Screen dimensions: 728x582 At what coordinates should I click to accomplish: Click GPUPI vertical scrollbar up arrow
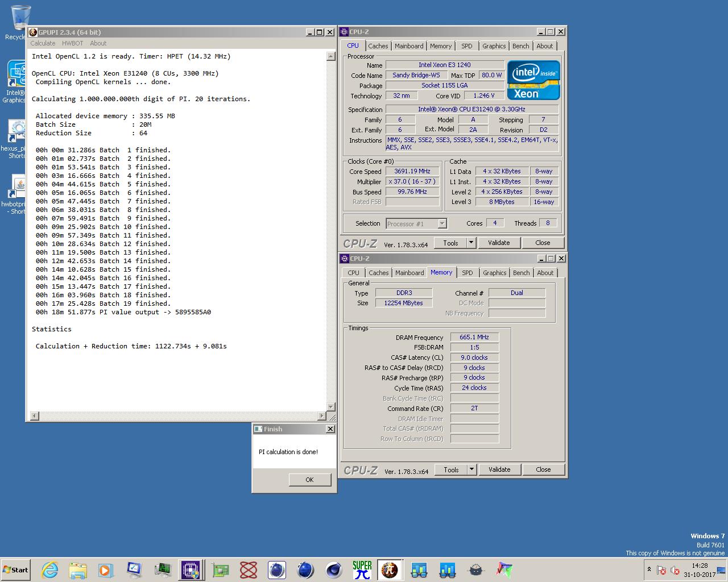pos(331,56)
